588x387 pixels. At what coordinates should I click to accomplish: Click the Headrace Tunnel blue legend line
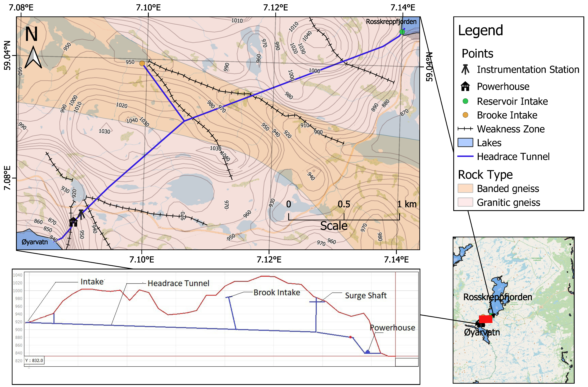pos(465,156)
